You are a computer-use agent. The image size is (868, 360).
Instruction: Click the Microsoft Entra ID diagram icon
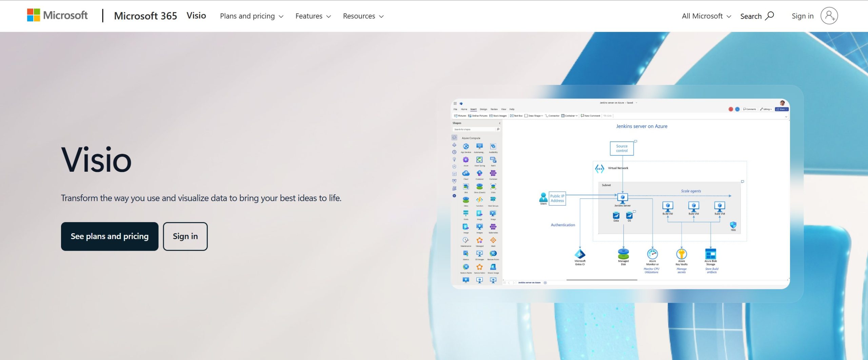[580, 254]
